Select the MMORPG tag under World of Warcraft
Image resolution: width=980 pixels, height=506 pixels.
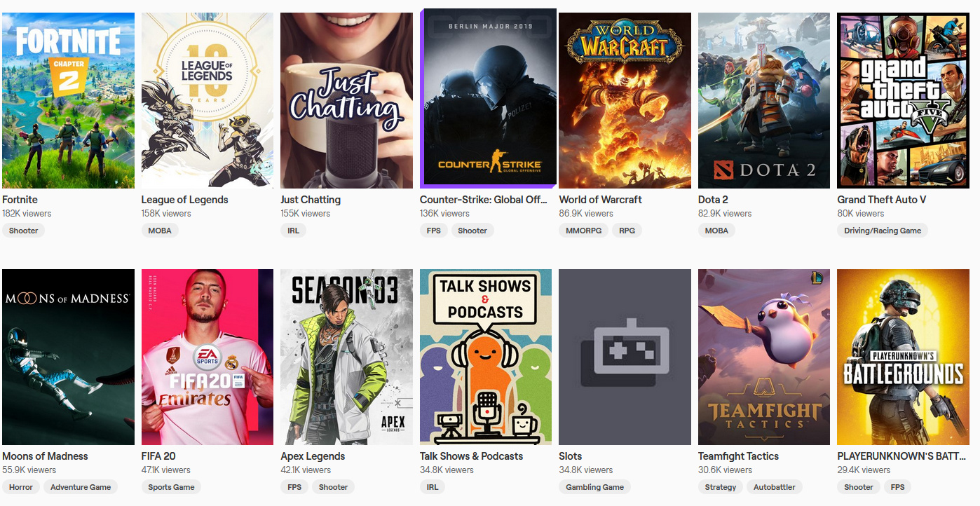click(x=583, y=231)
